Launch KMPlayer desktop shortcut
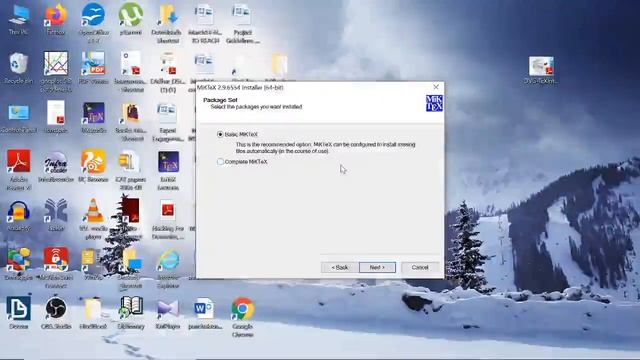This screenshot has height=360, width=640. click(x=168, y=313)
